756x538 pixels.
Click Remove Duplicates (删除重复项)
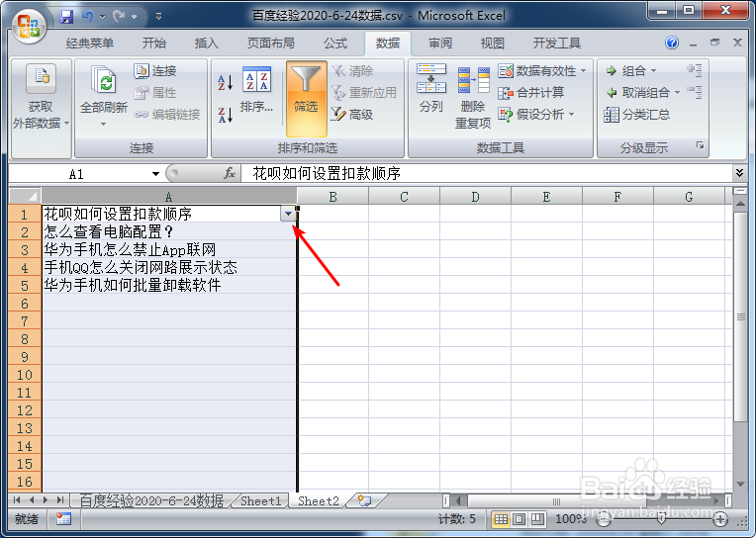(x=473, y=98)
